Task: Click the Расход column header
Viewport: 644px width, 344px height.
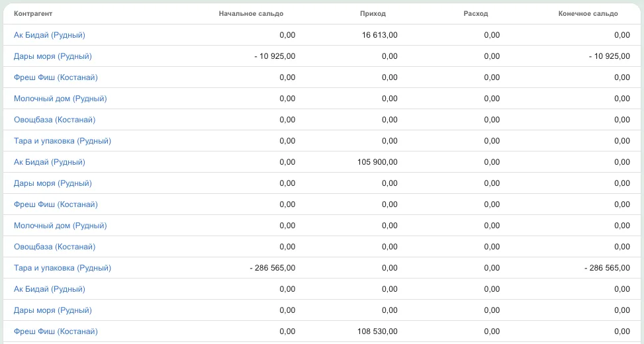Action: (x=476, y=13)
